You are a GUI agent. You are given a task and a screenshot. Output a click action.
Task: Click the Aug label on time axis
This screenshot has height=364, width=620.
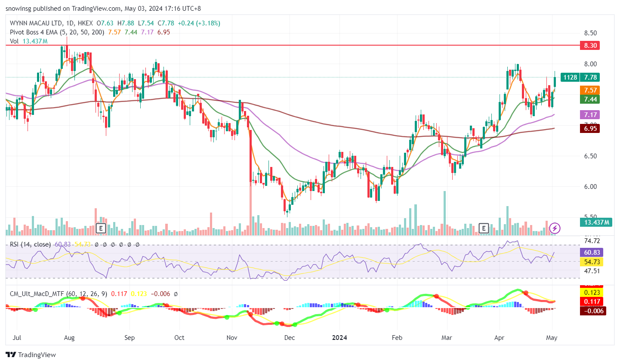69,338
